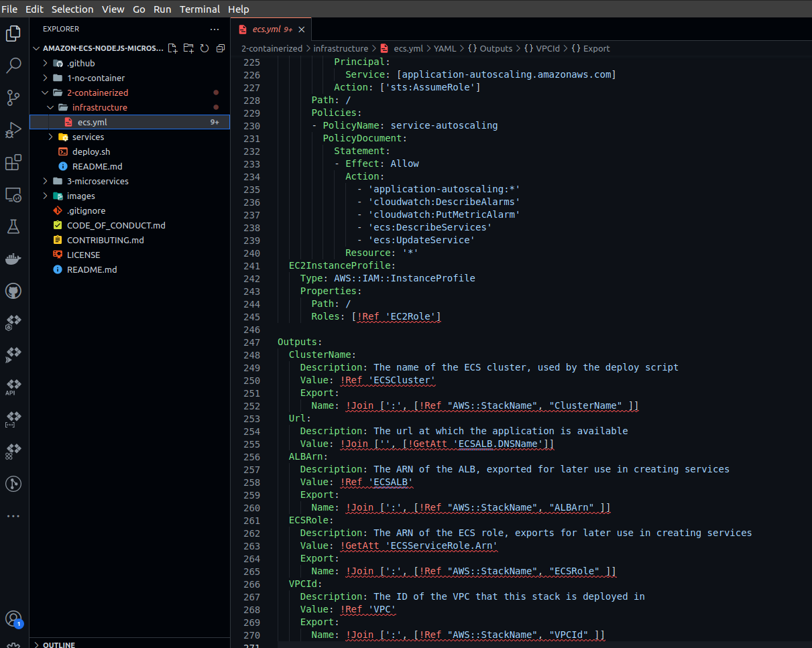Click Outputs in the breadcrumb bar
Viewport: 812px width, 648px height.
(495, 48)
